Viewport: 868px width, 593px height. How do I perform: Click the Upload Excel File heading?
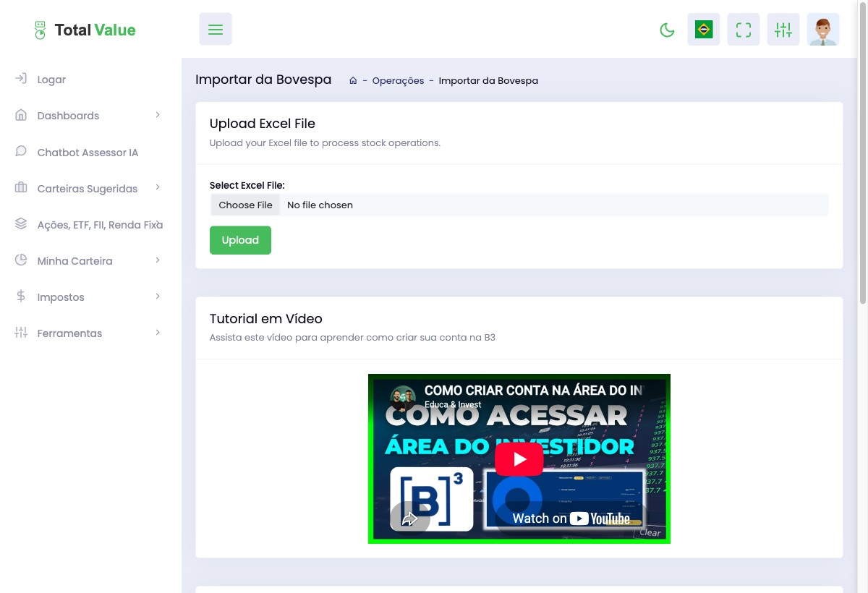pos(263,124)
